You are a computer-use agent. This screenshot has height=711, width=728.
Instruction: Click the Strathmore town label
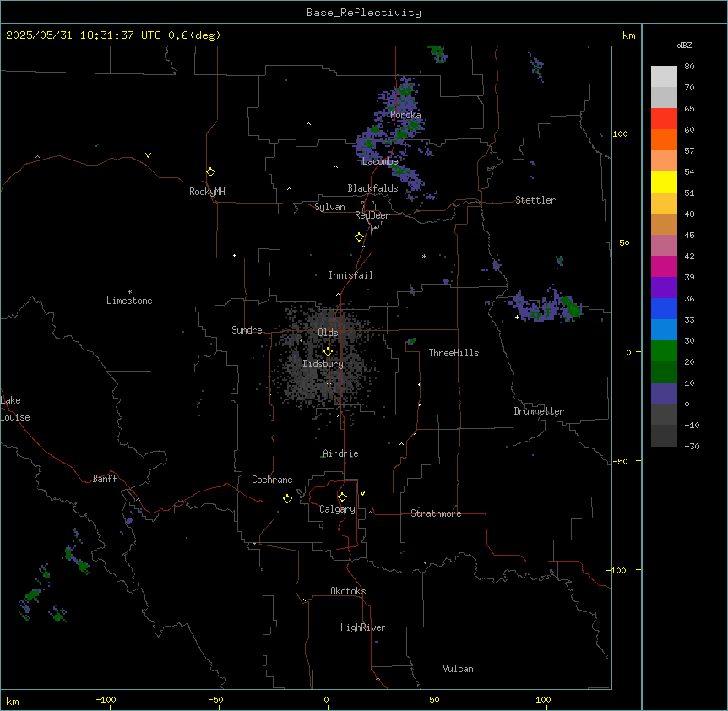pos(436,513)
